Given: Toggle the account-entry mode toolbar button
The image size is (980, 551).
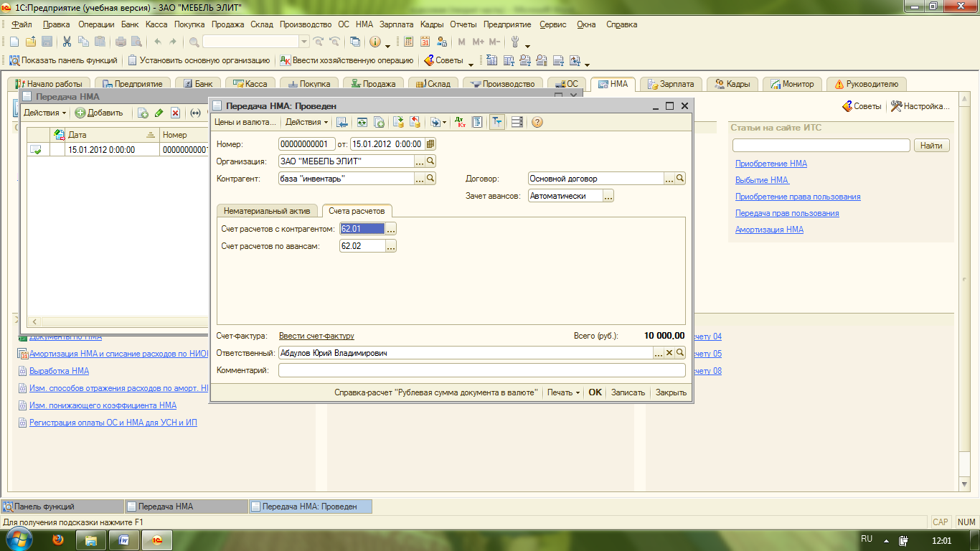Looking at the screenshot, I should coord(497,122).
